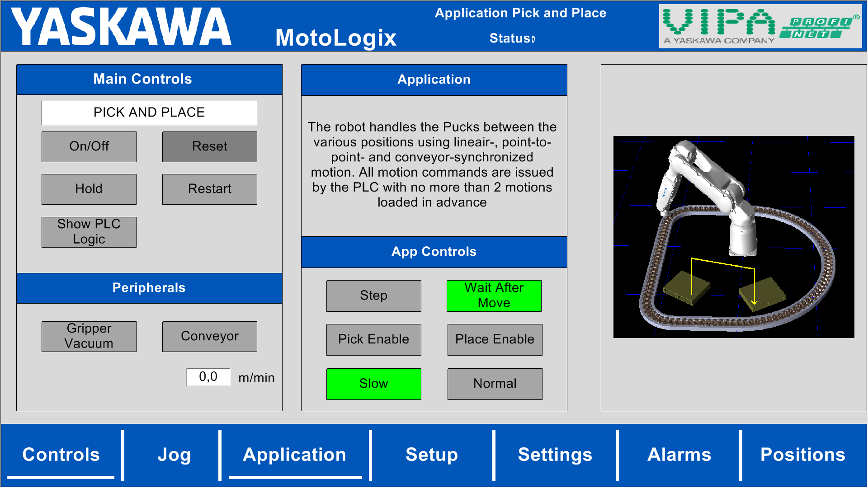Open the Setup tab
This screenshot has width=868, height=488.
click(x=432, y=455)
